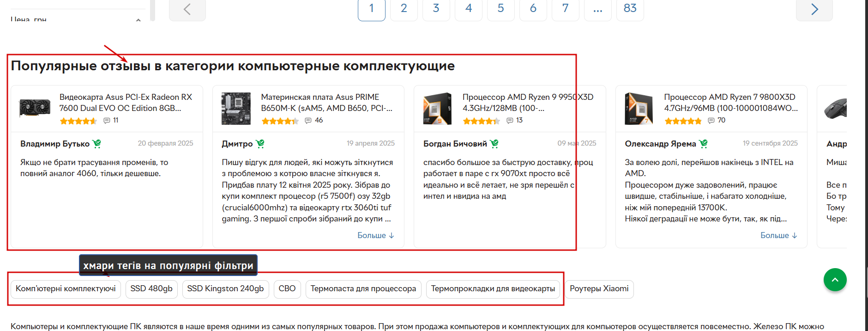Click verified buyer badge next to Владимир Бутько
Viewport: 868px width, 331px height.
(x=96, y=144)
